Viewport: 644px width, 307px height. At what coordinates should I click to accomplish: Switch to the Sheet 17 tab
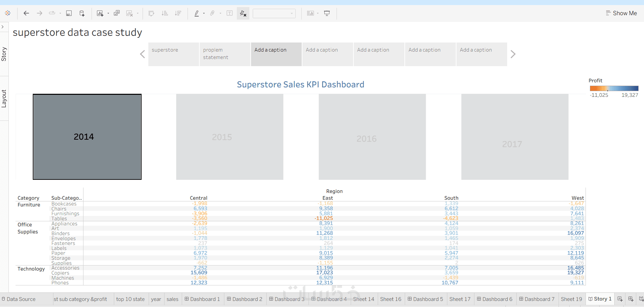pos(460,299)
